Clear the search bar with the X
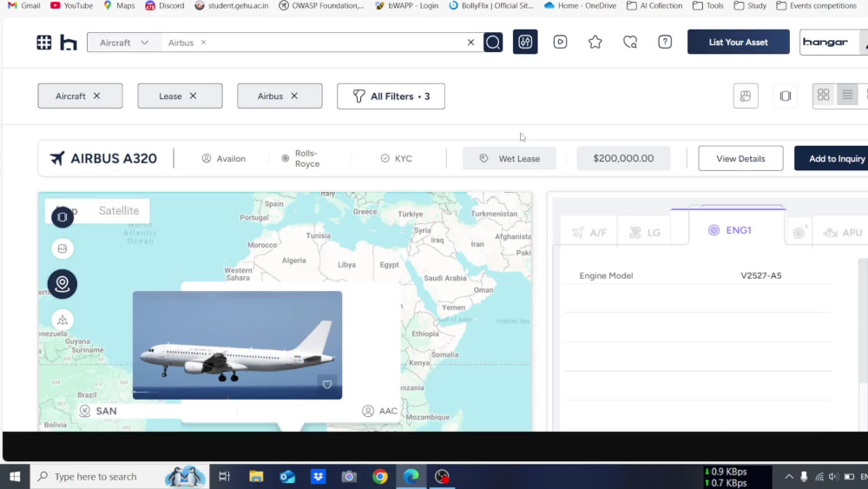 coord(470,43)
